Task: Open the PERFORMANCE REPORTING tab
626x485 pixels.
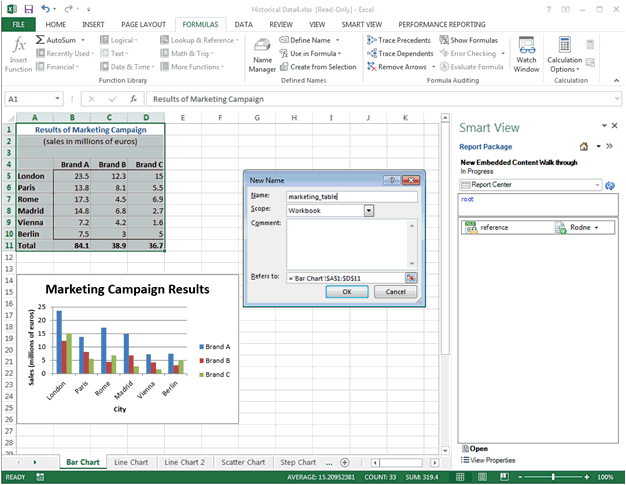Action: 442,24
